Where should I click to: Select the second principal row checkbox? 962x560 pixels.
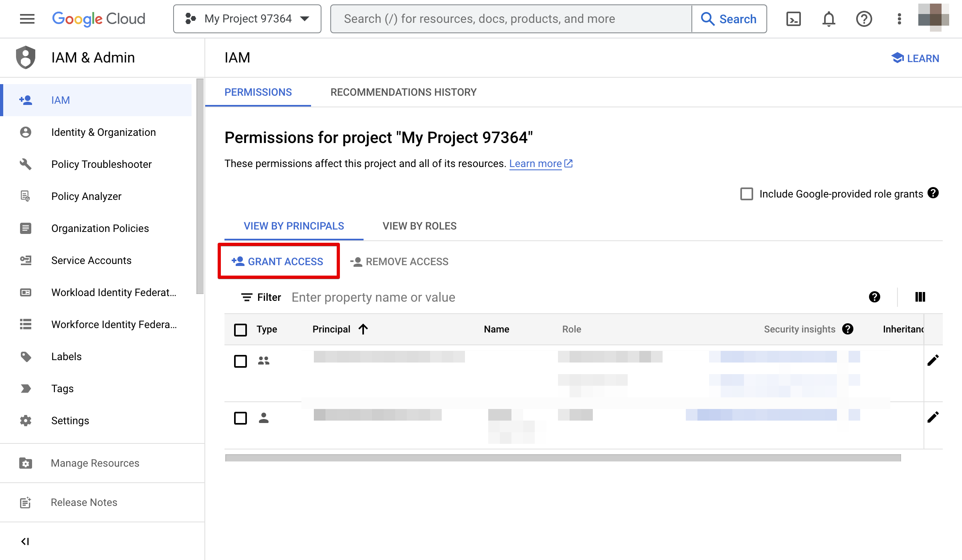coord(240,418)
